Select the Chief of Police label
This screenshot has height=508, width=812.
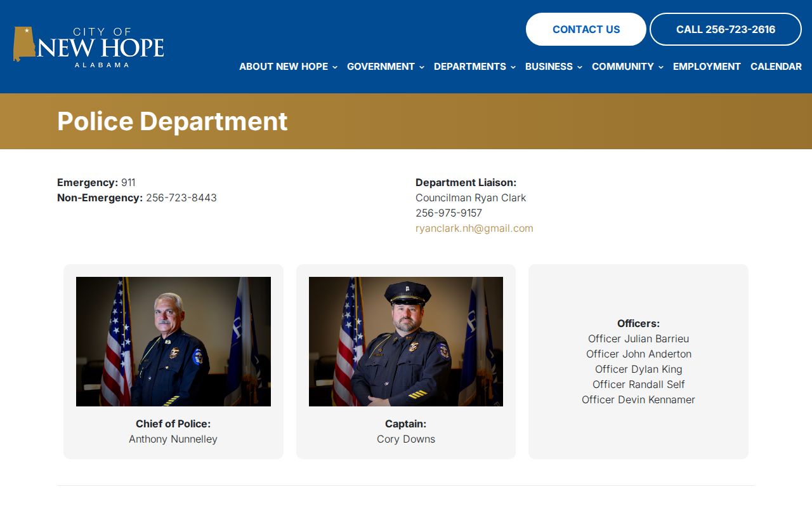tap(173, 424)
